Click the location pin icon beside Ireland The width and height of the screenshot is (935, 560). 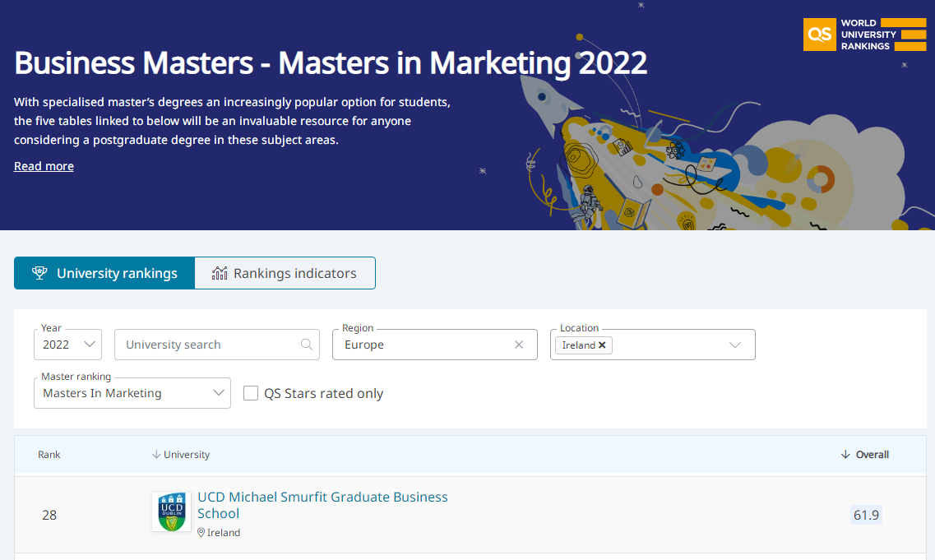point(201,533)
